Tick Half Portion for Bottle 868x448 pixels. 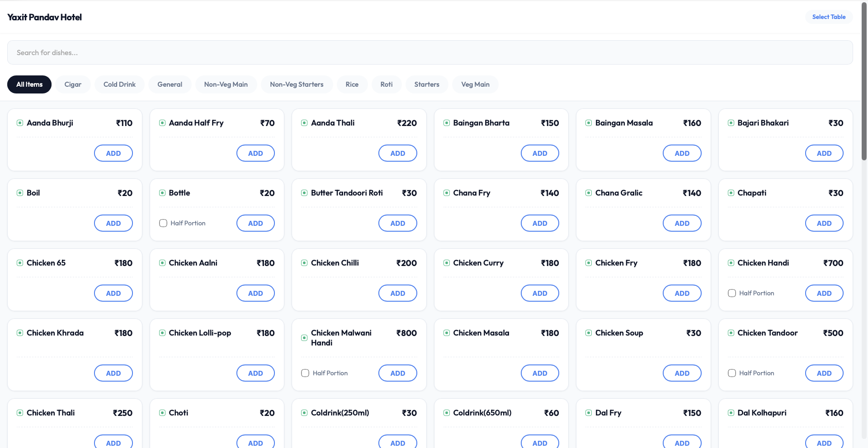tap(163, 223)
